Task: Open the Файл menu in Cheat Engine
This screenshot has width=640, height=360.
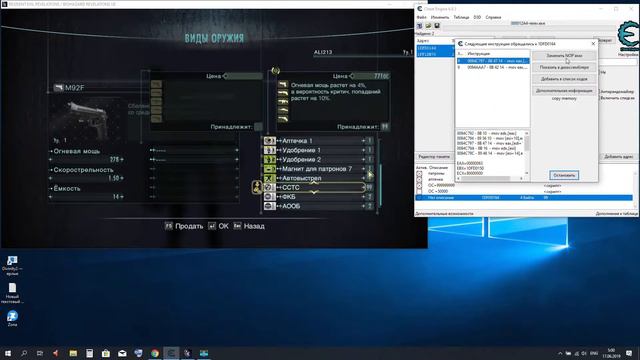Action: pos(421,17)
